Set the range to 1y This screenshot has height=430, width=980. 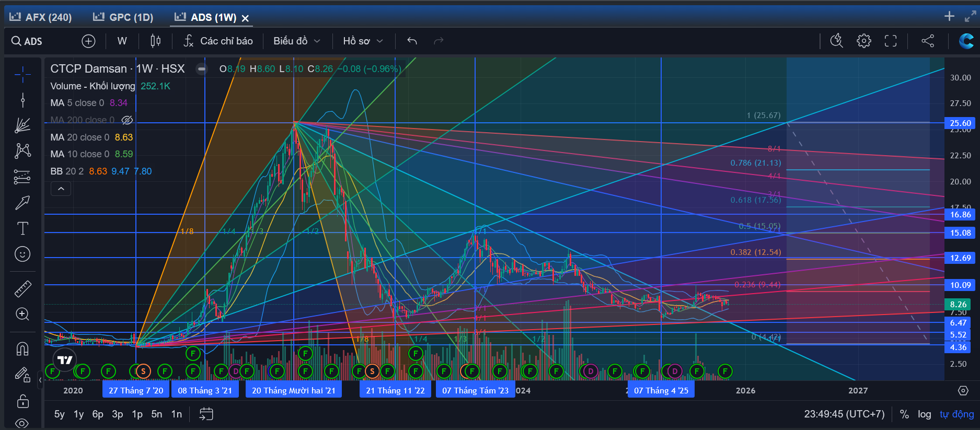click(x=78, y=414)
